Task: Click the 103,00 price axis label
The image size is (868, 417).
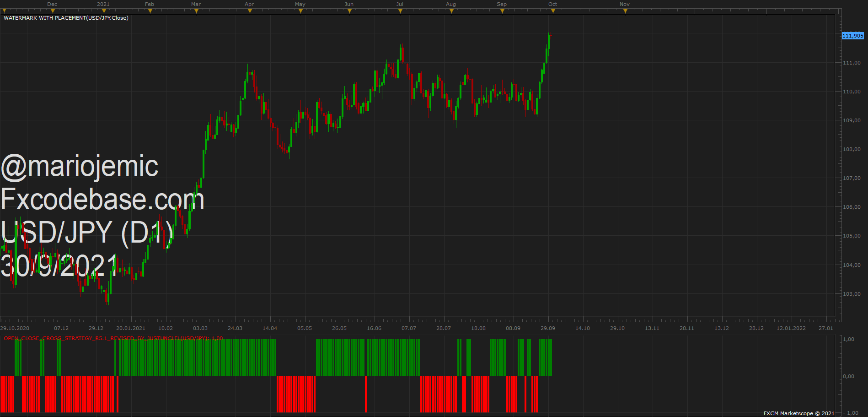Action: pos(852,294)
